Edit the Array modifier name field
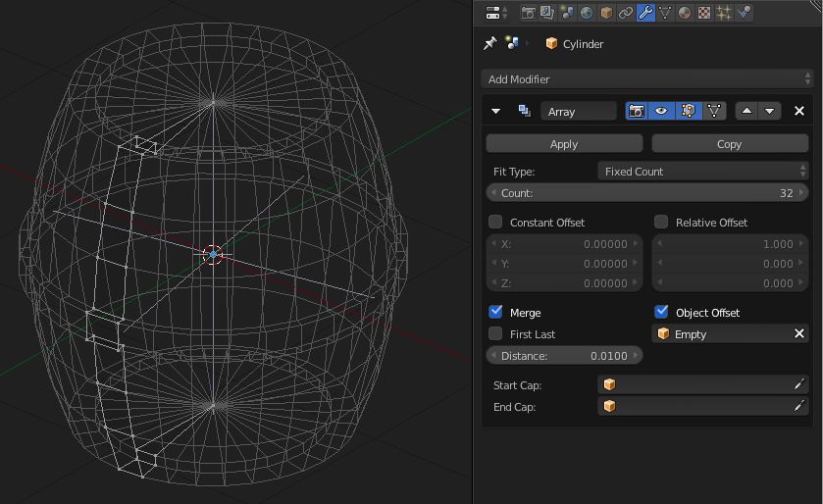 click(579, 112)
